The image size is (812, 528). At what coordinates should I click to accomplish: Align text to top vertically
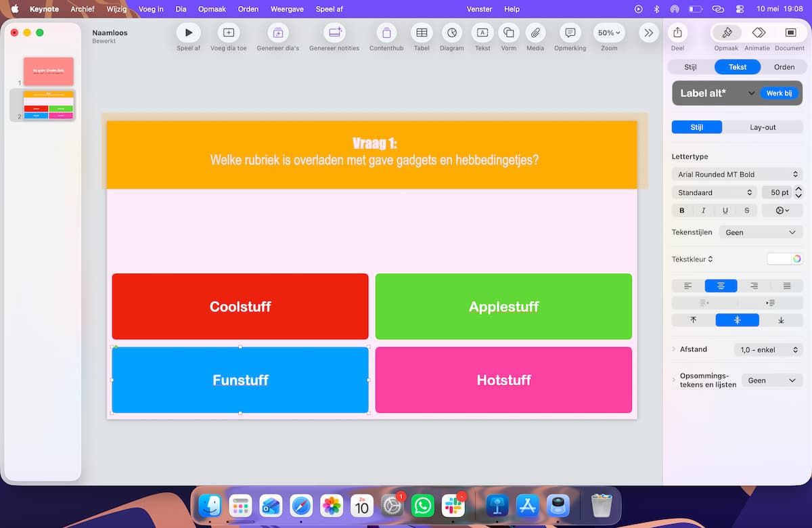[x=693, y=320]
